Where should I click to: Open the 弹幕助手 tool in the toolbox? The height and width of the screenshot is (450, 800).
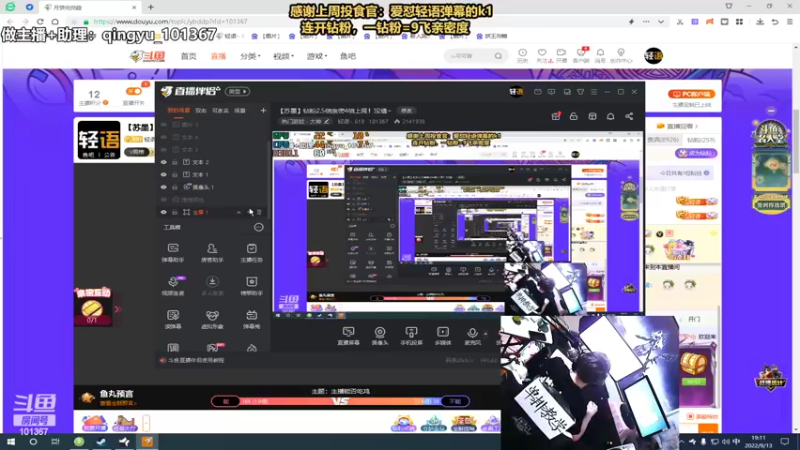(173, 252)
